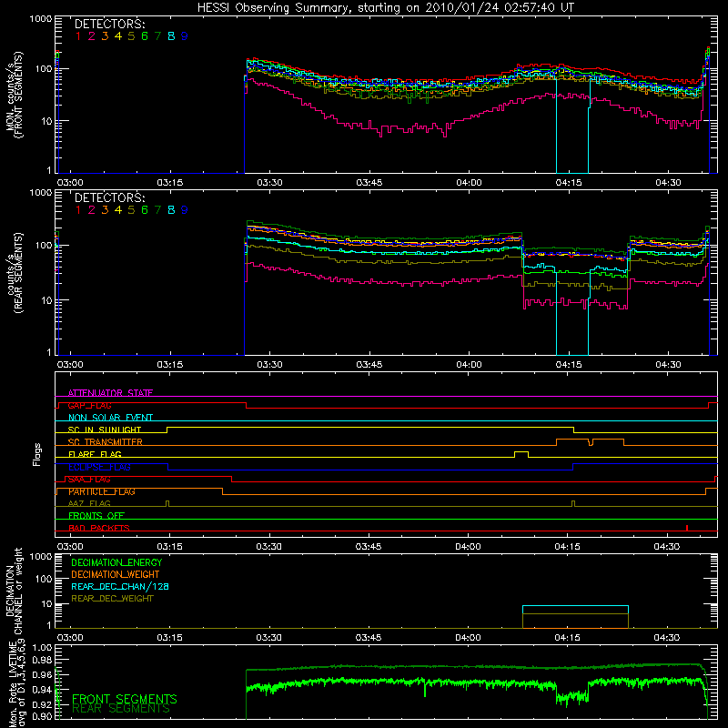
Task: Click the yellow FLARE_FLAG pulse on the flags timeline
Action: [x=521, y=454]
